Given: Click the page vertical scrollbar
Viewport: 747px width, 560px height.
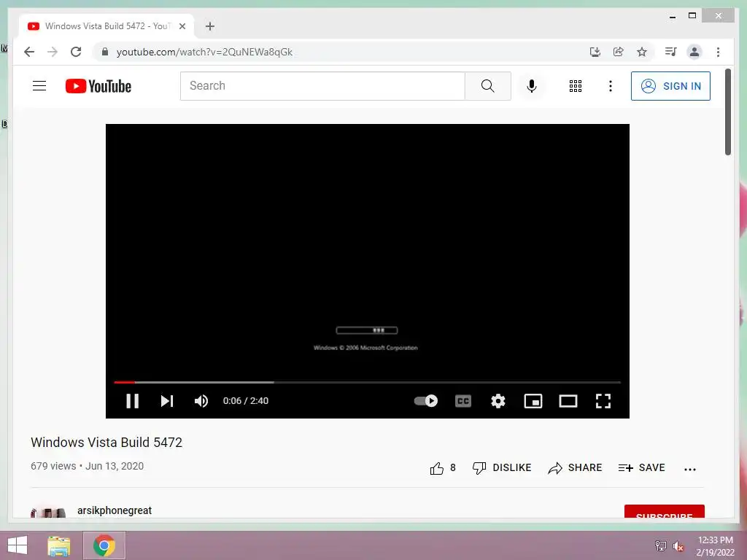Looking at the screenshot, I should 728,112.
